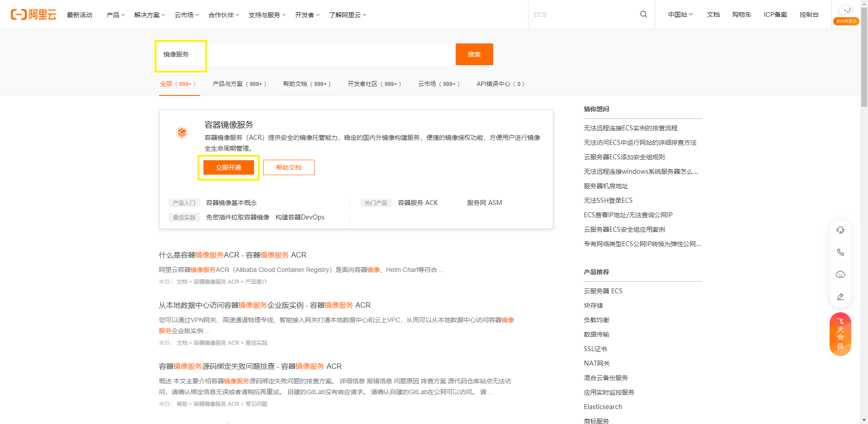Viewport: 868px width, 424px height.
Task: Click 云服务器ECS安全组应用案例
Action: click(x=624, y=229)
